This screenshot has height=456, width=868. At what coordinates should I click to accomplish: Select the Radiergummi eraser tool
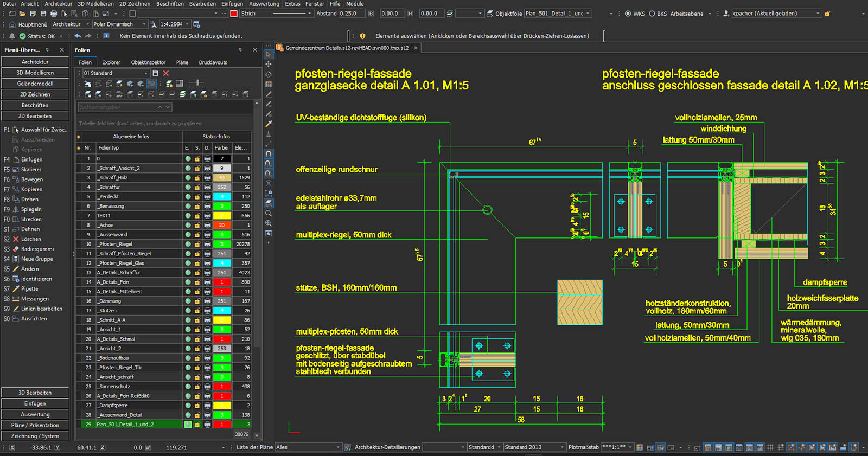point(37,249)
